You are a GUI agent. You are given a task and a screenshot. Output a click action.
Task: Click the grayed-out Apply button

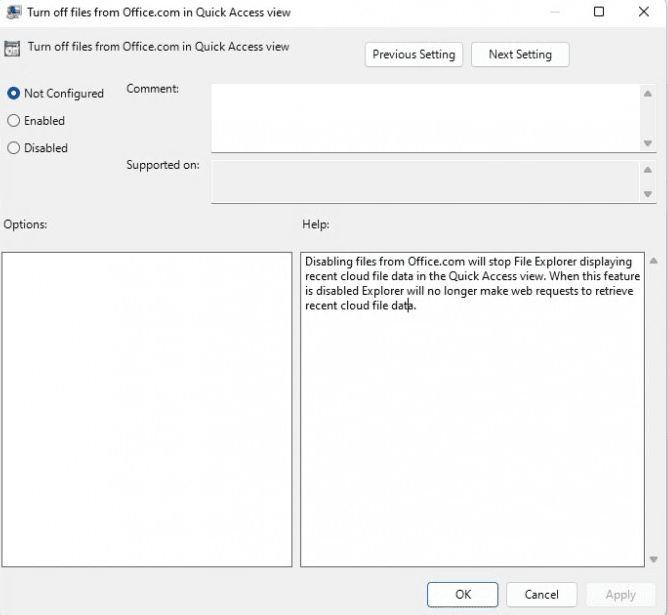(x=620, y=594)
